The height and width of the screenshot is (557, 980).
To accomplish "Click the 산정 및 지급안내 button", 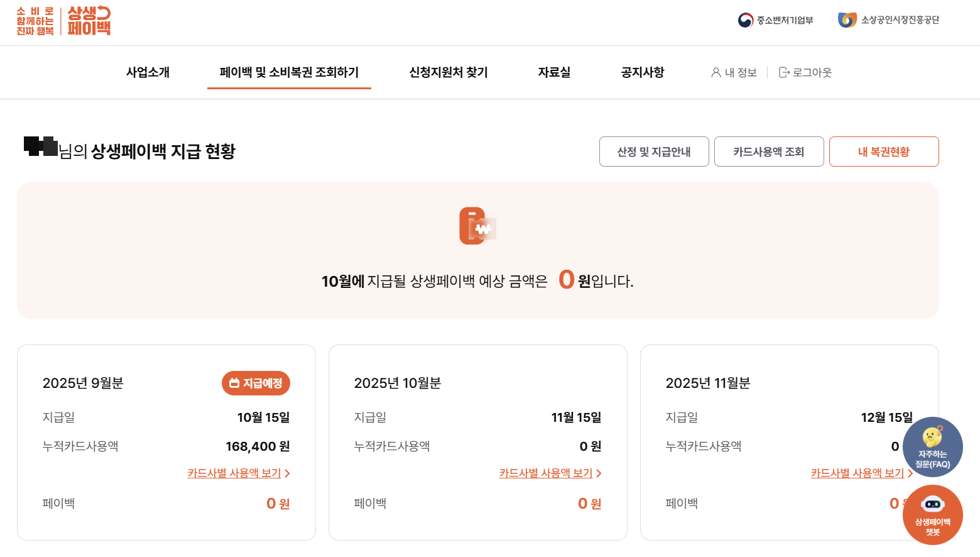I will pyautogui.click(x=654, y=152).
